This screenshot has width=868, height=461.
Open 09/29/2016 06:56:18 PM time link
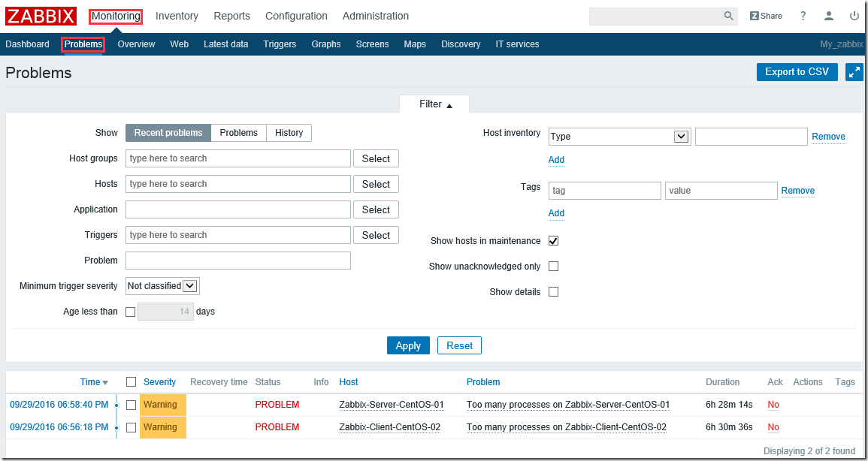coord(59,427)
